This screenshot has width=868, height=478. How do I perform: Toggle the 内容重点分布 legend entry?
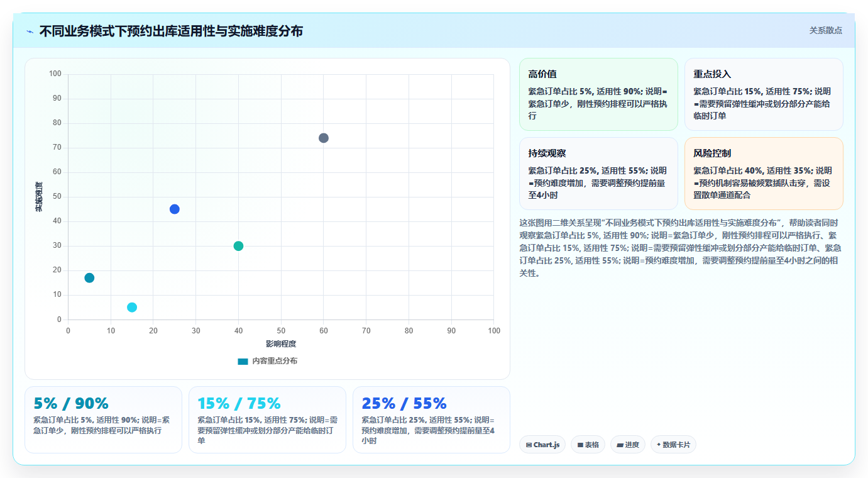click(x=267, y=361)
